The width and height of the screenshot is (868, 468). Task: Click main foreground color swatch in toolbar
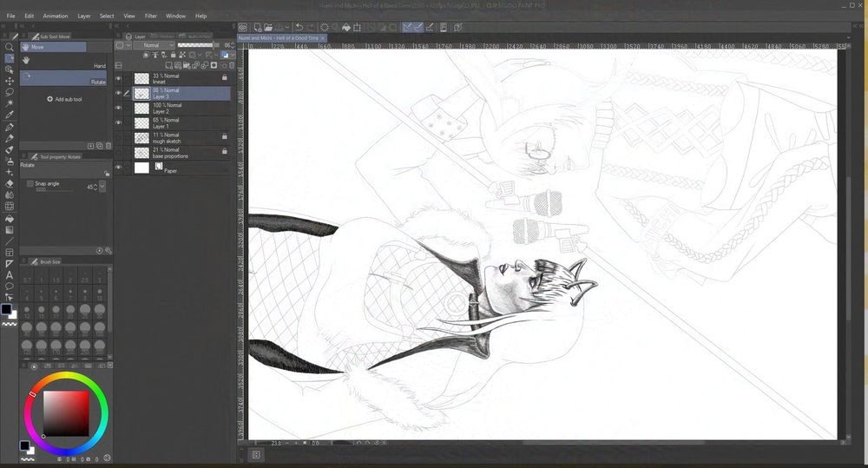[6, 310]
